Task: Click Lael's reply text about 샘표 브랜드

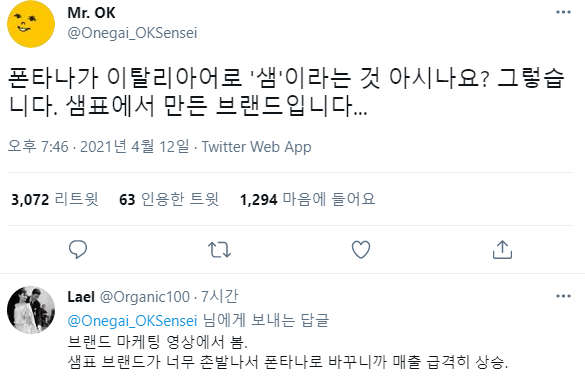Action: click(x=288, y=351)
